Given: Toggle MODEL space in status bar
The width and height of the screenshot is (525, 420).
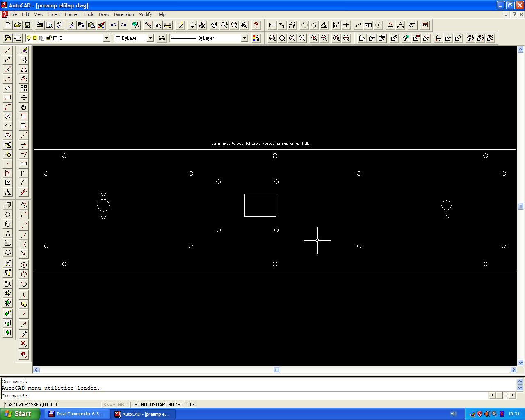Looking at the screenshot, I should point(175,405).
